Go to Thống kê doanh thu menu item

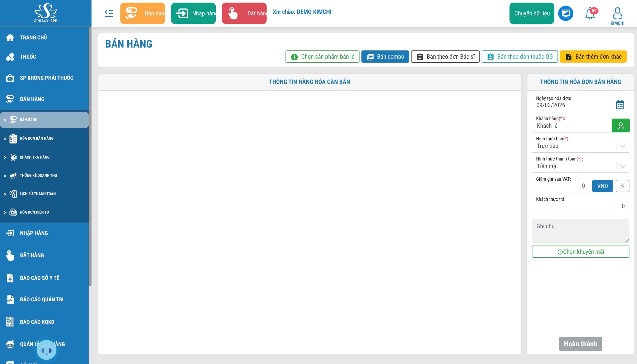click(38, 175)
